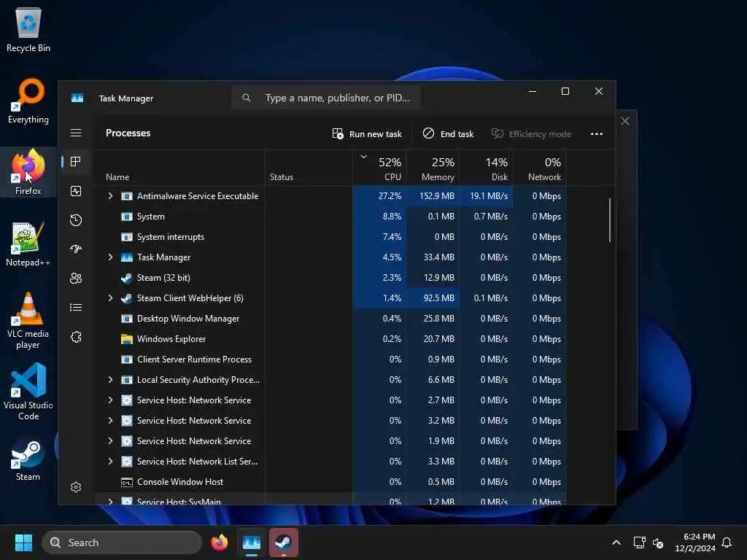Click the search magnifier icon in Task Manager

coord(247,98)
